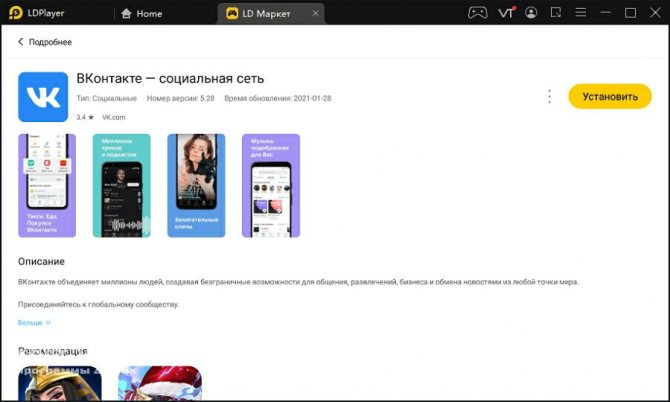Open the gamepad keyboard mapping icon

(477, 13)
